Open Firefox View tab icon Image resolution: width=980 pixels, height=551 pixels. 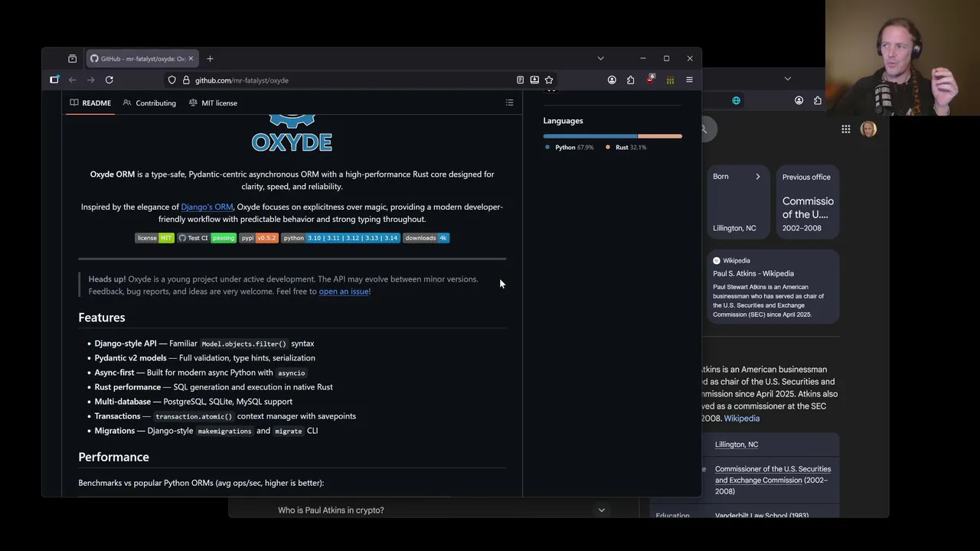72,58
